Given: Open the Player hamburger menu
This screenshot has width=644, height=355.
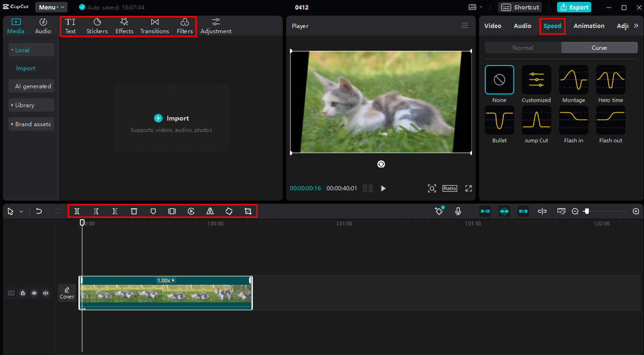Looking at the screenshot, I should pos(465,26).
